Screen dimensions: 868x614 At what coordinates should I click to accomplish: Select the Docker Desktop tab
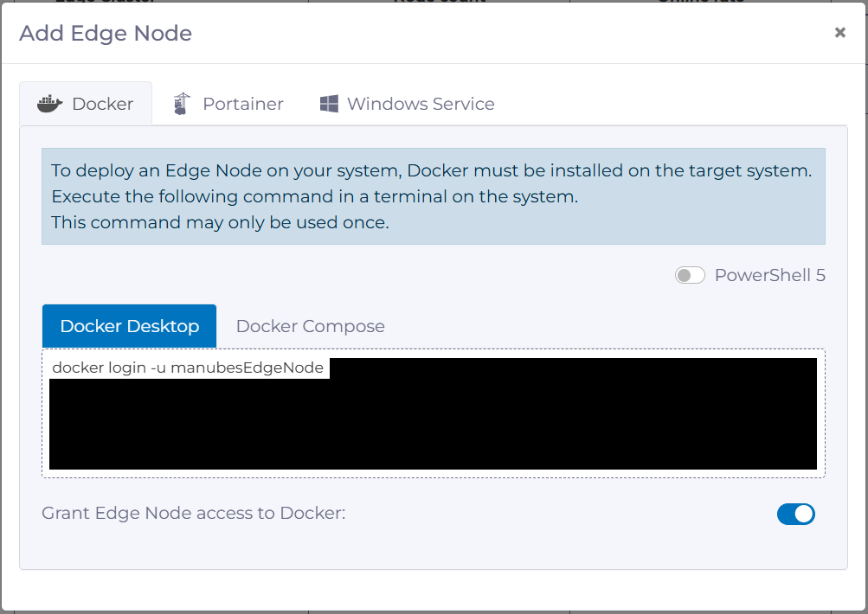pos(128,326)
